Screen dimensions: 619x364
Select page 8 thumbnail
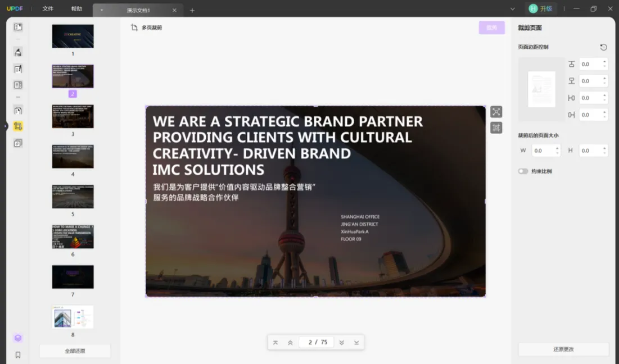[x=73, y=317]
